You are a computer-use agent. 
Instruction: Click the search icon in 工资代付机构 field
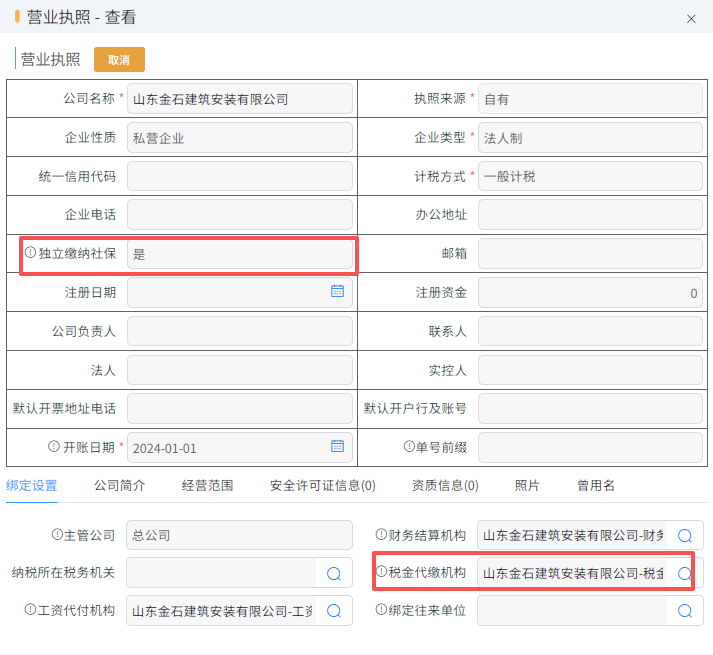coord(334,611)
